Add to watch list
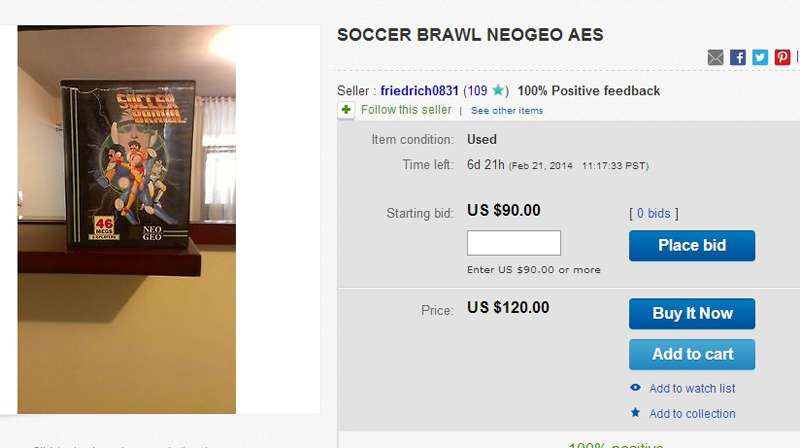 692,388
